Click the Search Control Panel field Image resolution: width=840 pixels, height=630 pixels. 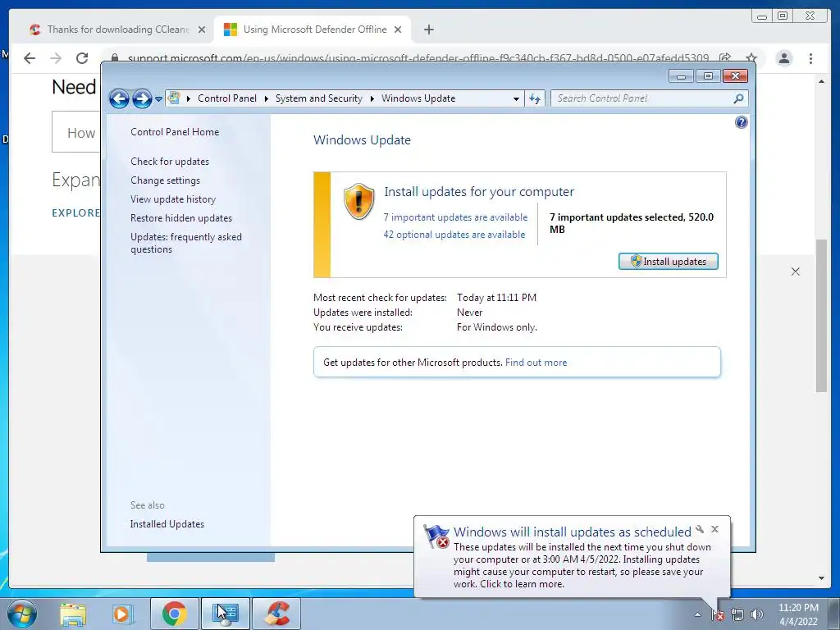[641, 98]
